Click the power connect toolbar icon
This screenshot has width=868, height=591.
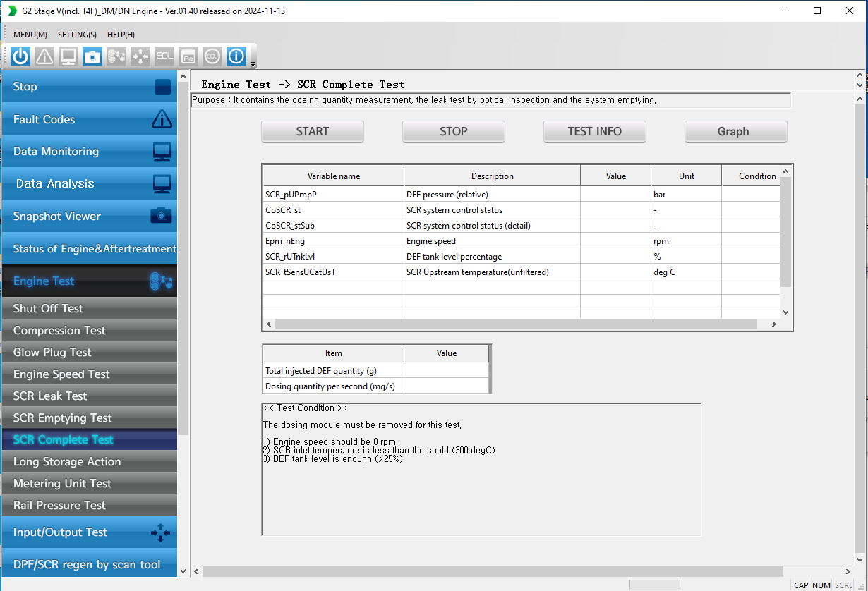(x=20, y=56)
